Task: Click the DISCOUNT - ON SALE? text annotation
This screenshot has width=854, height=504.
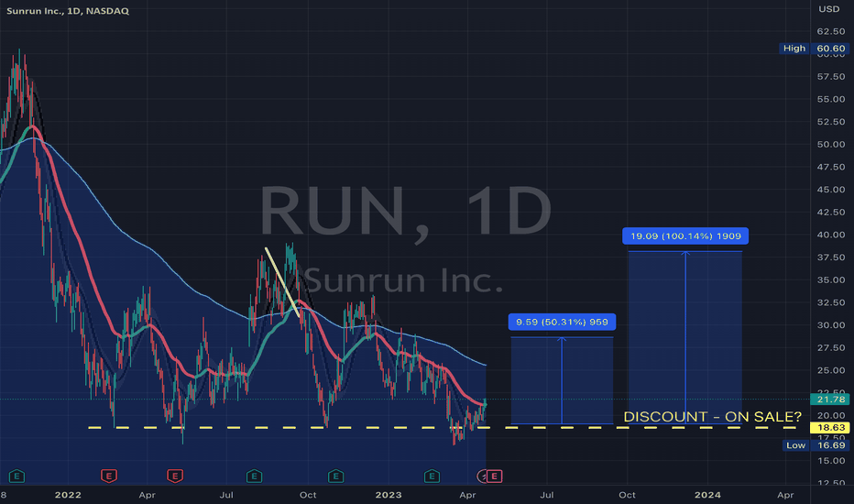Action: [x=712, y=417]
